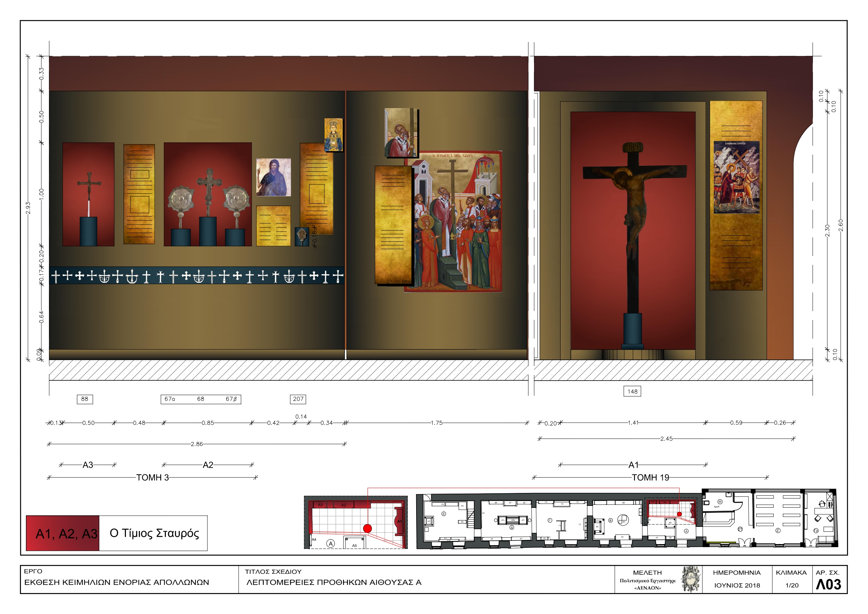Click the exhibit number box 207
The height and width of the screenshot is (614, 868).
point(298,399)
